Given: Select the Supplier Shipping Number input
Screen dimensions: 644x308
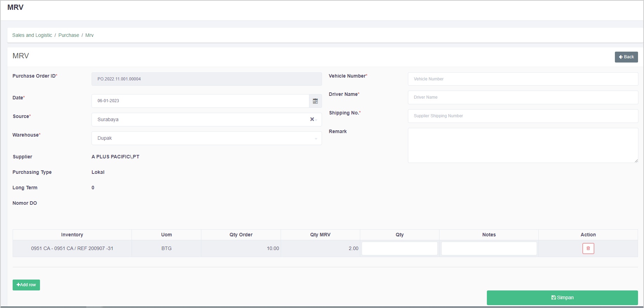Looking at the screenshot, I should tap(523, 116).
